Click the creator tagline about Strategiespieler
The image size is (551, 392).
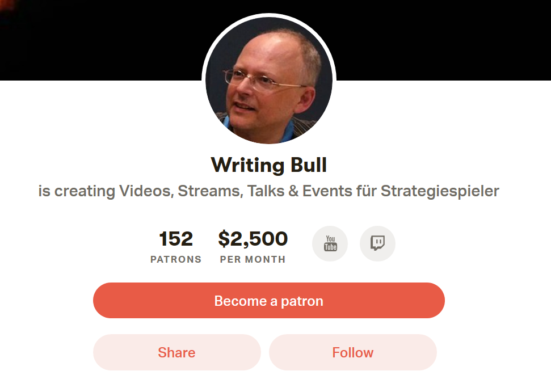(269, 191)
